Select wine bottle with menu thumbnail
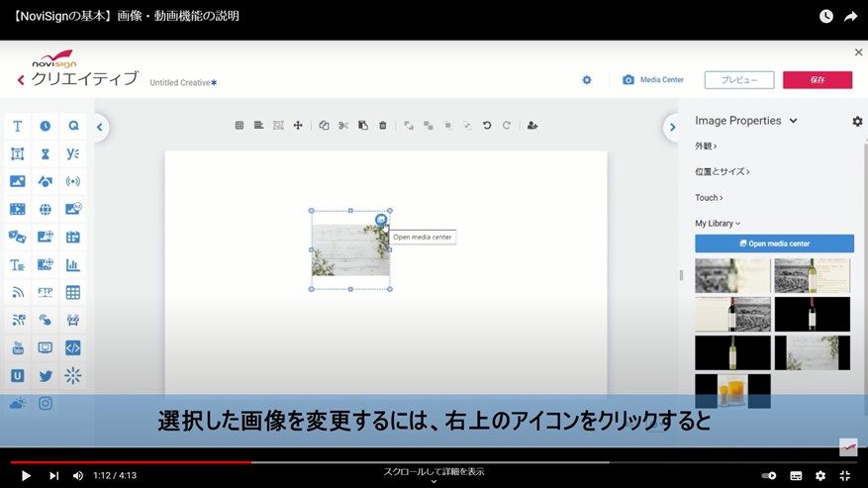 tap(813, 275)
